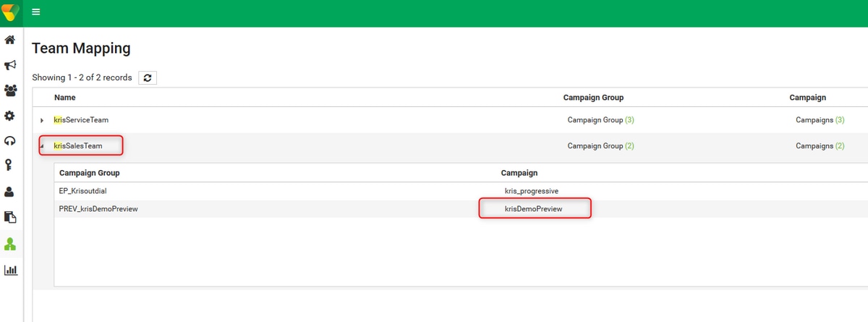This screenshot has width=868, height=322.
Task: Open campaigns megaphone icon in sidebar
Action: (x=10, y=65)
